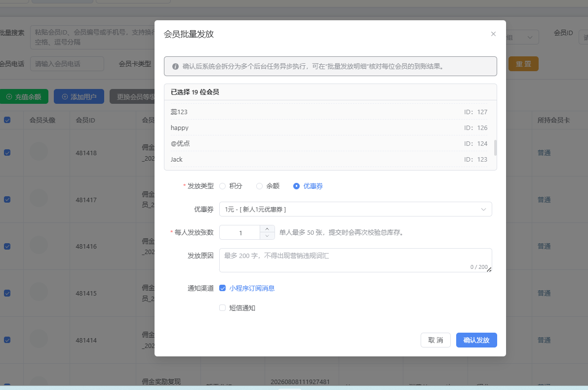Toggle checkbox for member row 481415
Viewport: 588px width, 390px height.
click(x=7, y=293)
